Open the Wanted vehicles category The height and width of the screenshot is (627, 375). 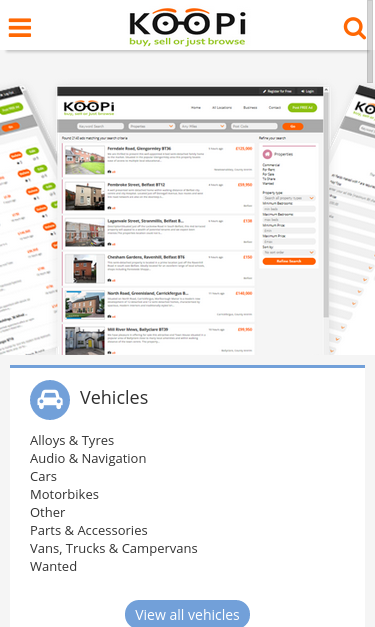tap(54, 566)
